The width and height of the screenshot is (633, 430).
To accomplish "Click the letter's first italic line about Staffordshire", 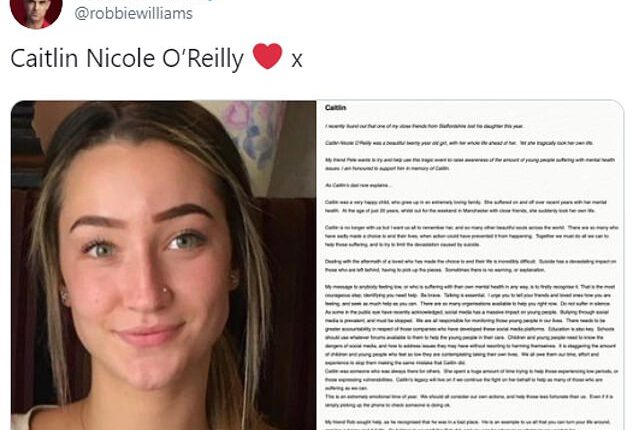I will (424, 126).
